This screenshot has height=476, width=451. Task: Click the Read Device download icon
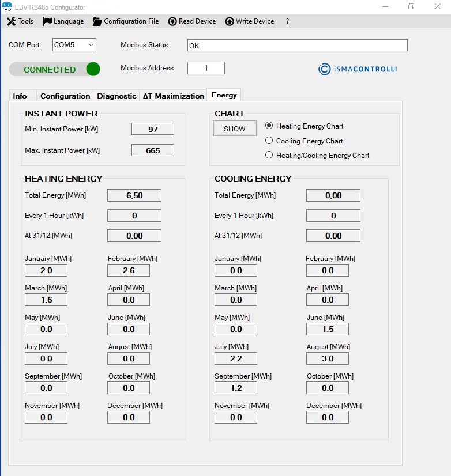[172, 21]
